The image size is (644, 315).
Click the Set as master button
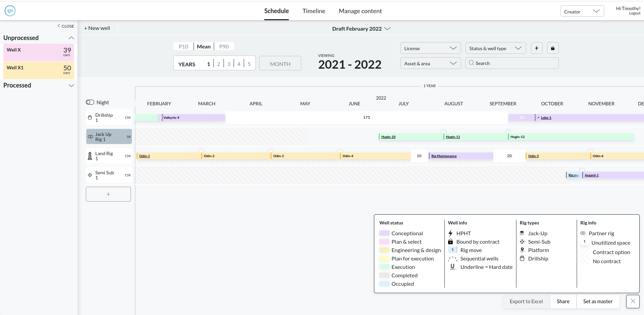(598, 301)
